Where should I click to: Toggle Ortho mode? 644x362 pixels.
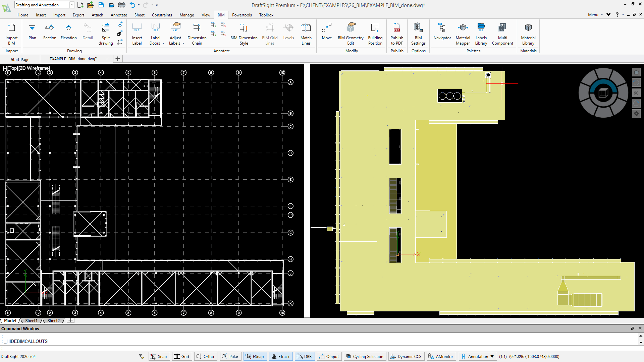point(205,356)
